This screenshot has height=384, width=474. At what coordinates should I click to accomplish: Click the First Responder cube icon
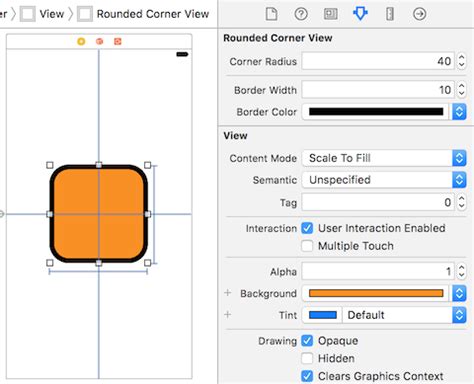coord(99,41)
